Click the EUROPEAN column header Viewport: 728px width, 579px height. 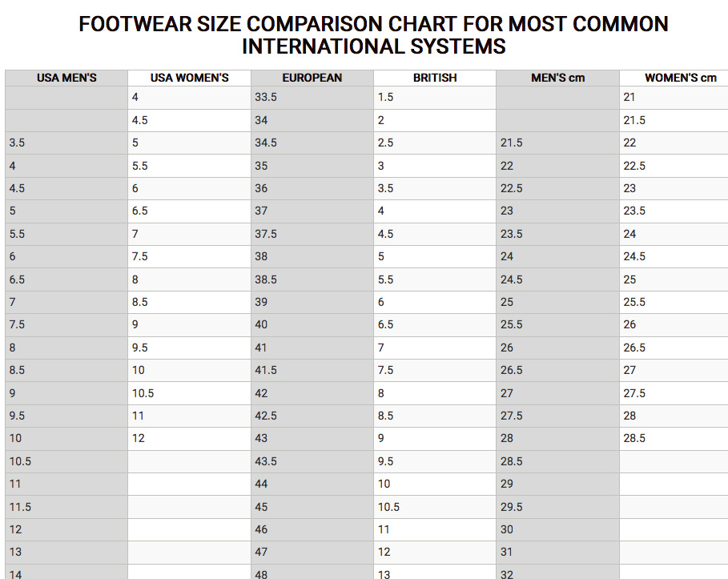[x=312, y=78]
